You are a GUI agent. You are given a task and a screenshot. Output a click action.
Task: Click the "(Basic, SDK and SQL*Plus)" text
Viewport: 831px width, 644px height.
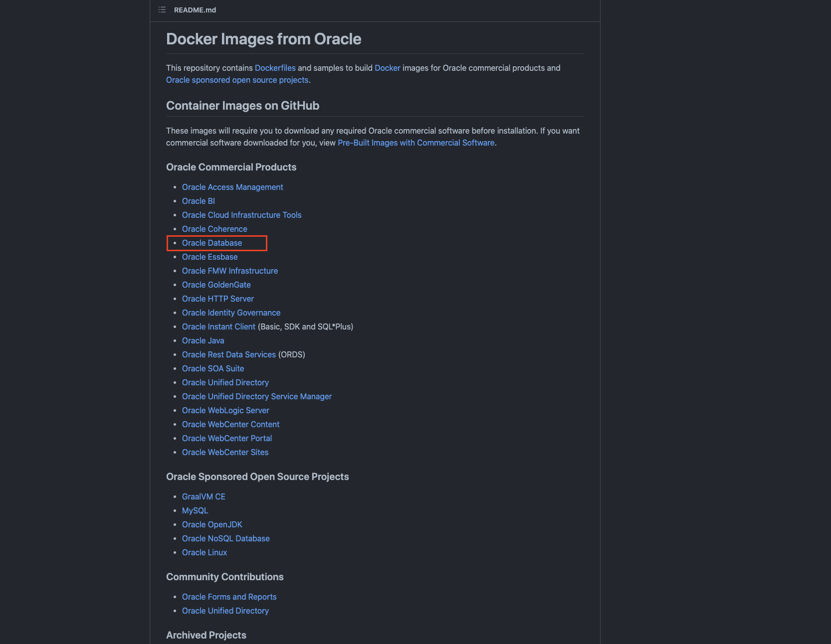coord(305,326)
